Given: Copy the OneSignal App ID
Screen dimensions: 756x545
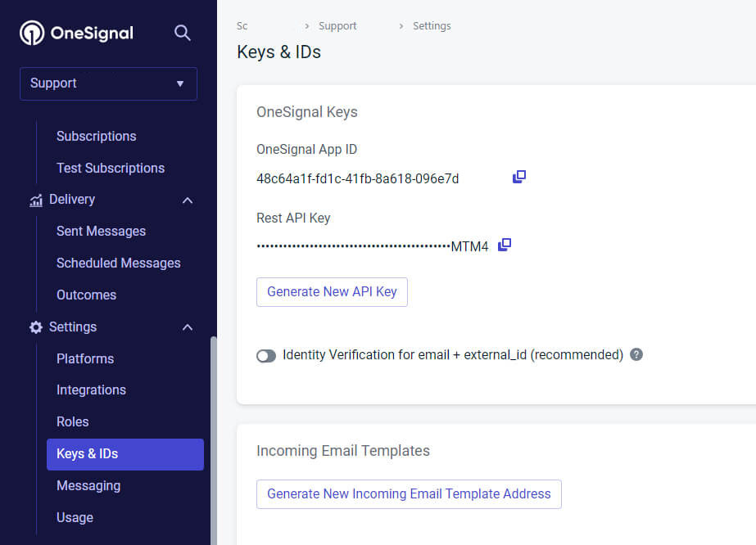Looking at the screenshot, I should click(x=518, y=177).
